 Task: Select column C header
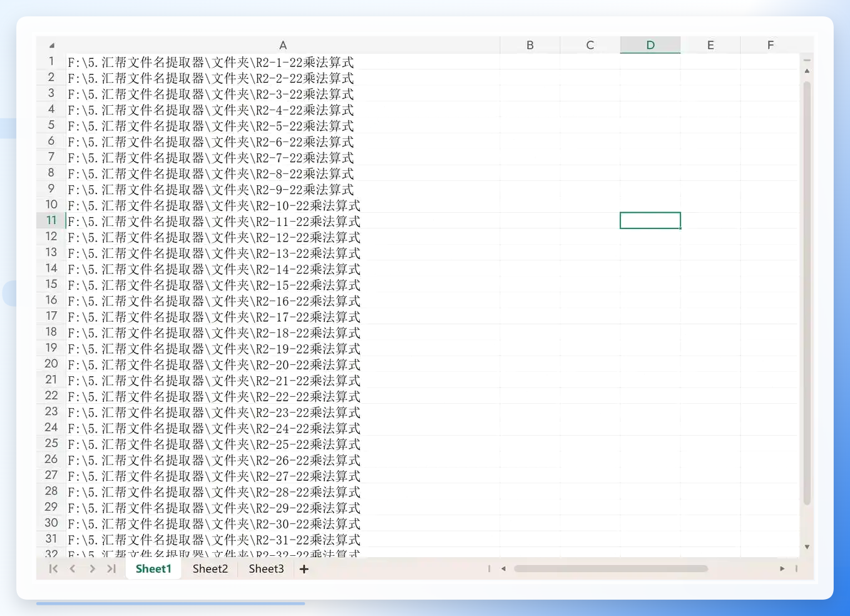(x=590, y=45)
